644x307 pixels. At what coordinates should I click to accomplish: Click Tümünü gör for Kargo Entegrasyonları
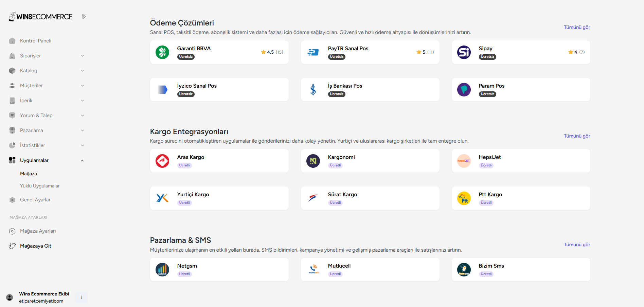click(577, 136)
